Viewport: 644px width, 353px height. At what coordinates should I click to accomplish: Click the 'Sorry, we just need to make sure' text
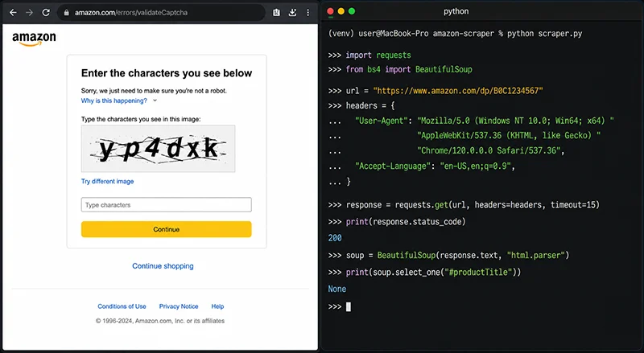154,91
